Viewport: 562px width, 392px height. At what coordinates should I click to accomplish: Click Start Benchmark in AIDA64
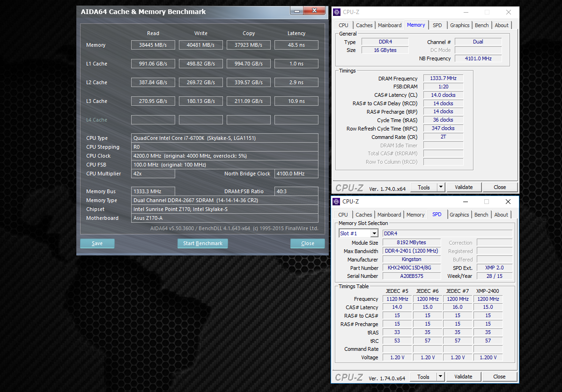203,243
